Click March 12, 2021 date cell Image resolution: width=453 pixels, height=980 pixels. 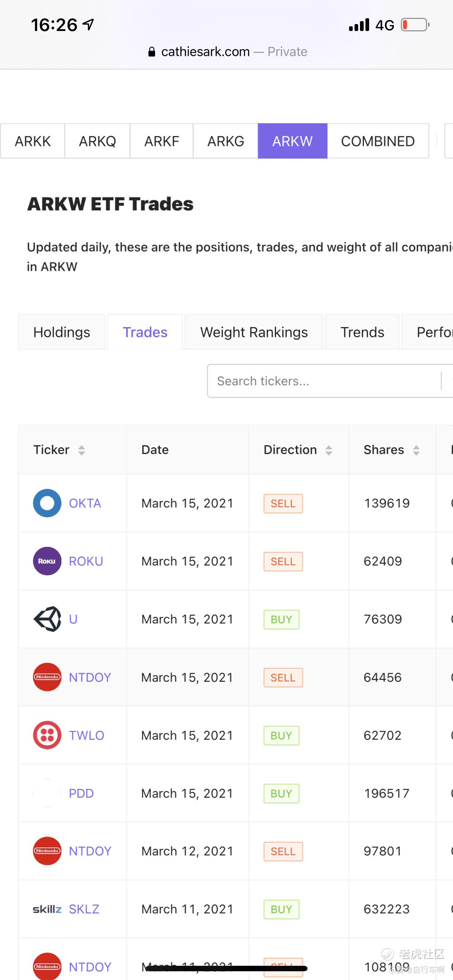pos(187,851)
